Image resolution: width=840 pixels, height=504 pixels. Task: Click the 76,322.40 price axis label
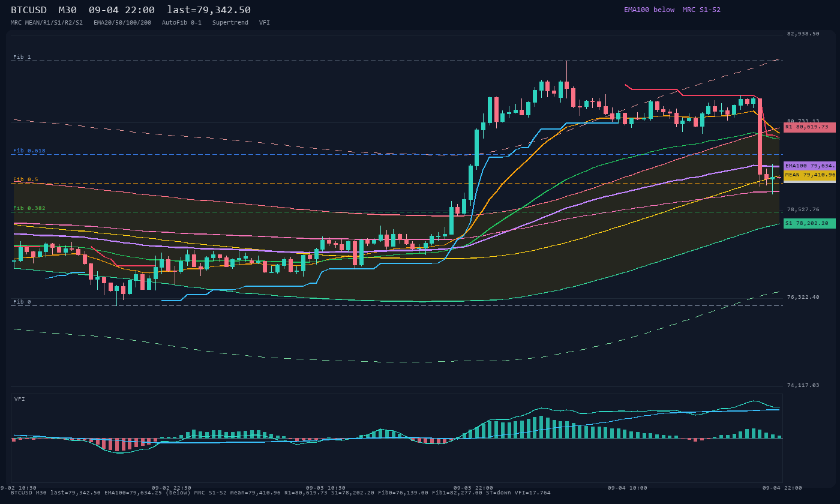tap(803, 297)
